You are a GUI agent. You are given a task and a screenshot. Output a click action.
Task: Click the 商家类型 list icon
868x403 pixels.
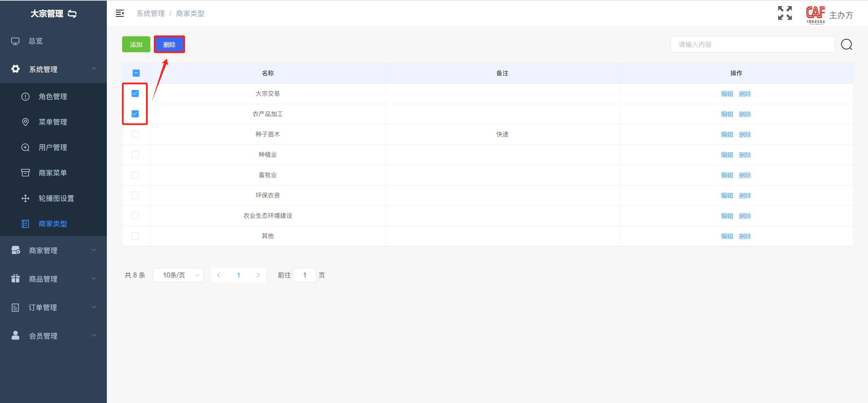point(25,224)
